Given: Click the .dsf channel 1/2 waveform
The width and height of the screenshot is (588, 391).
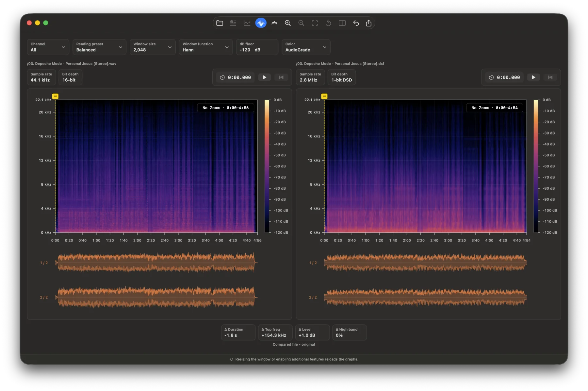Looking at the screenshot, I should click(x=425, y=262).
